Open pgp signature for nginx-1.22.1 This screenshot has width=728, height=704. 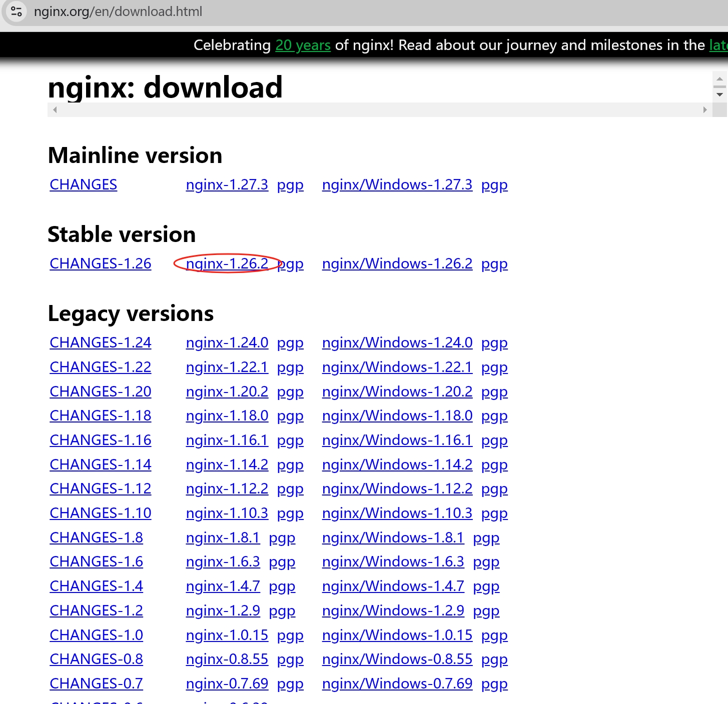pyautogui.click(x=290, y=368)
